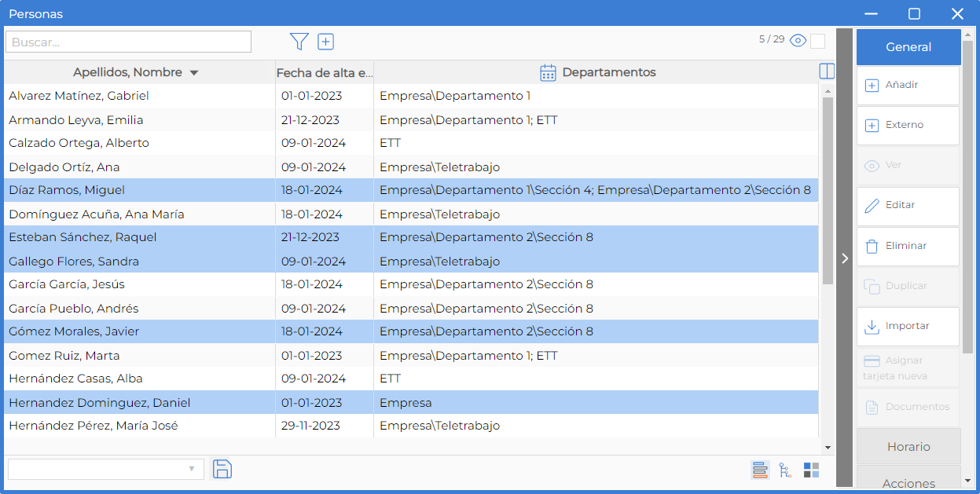Collapse the side panel with chevron
Screen dimensions: 980x494
point(845,258)
